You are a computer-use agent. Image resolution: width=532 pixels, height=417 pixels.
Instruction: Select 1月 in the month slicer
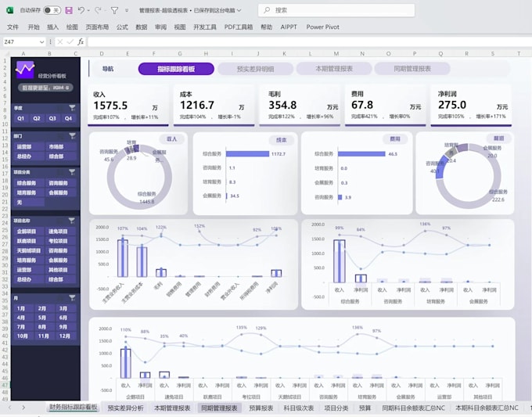[x=23, y=308]
